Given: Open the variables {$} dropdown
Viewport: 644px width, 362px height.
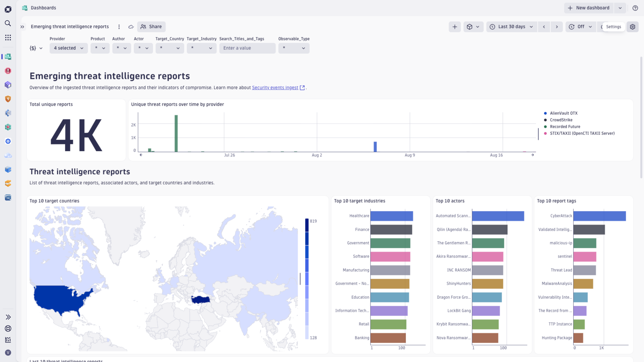Looking at the screenshot, I should click(x=36, y=48).
